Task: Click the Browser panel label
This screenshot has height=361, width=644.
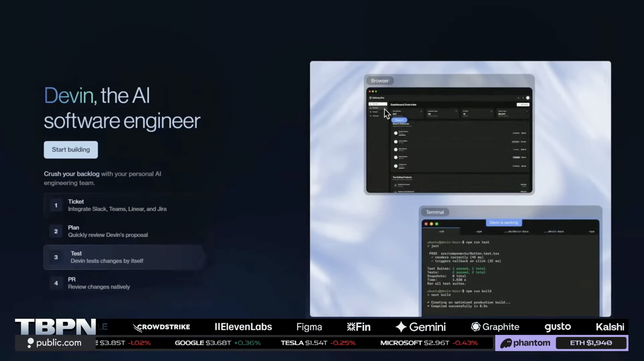Action: [380, 81]
